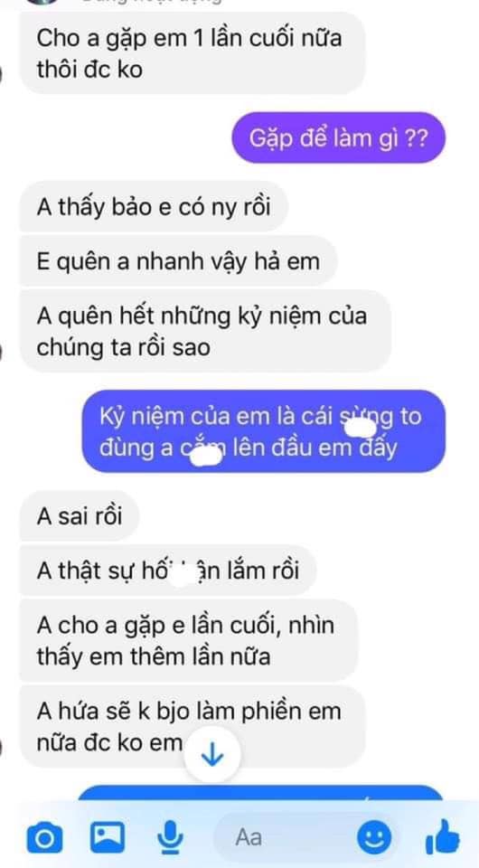Select the blue "Kỷ niệm của em" bubble
479x868 pixels.
pos(264,432)
